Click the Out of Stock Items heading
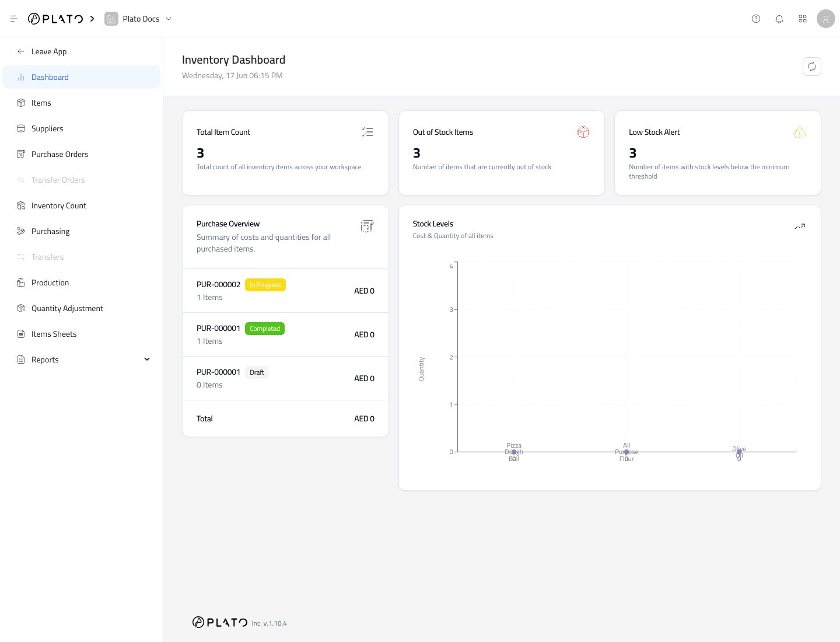840x642 pixels. pyautogui.click(x=443, y=132)
